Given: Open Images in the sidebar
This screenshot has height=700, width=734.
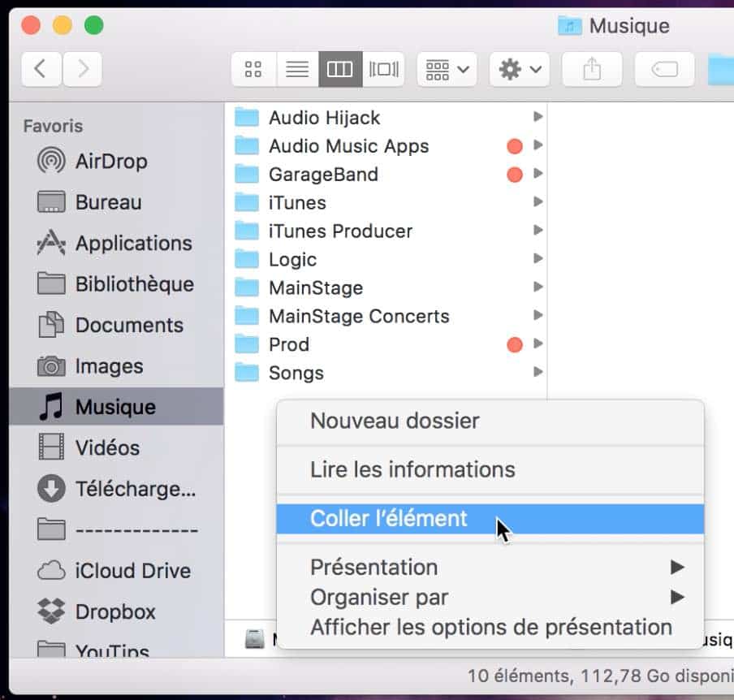Looking at the screenshot, I should tap(116, 366).
